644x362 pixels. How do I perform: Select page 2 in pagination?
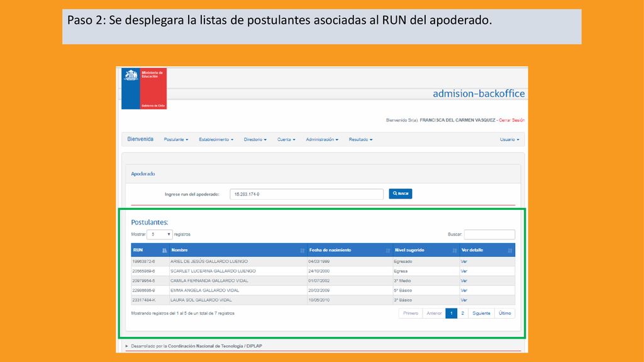[x=462, y=313]
